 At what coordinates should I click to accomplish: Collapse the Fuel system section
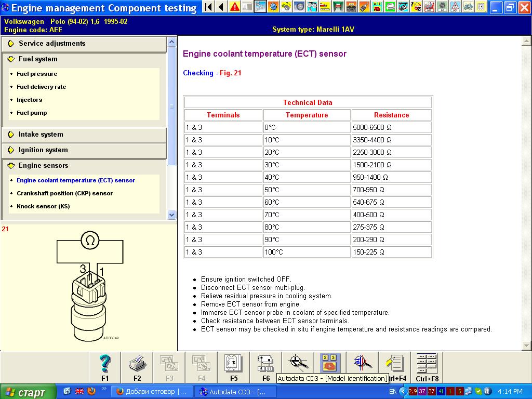tap(38, 59)
